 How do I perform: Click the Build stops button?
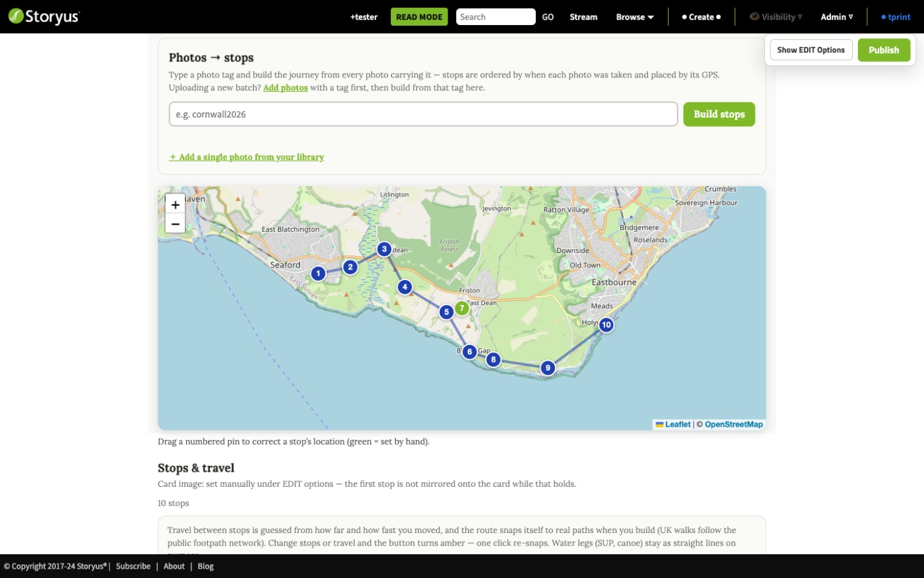coord(719,114)
